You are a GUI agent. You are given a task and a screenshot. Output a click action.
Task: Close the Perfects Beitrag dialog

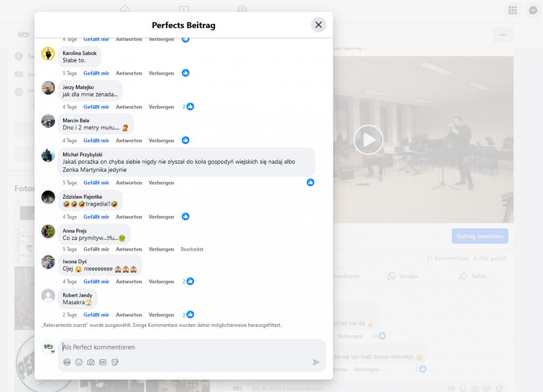pos(318,25)
